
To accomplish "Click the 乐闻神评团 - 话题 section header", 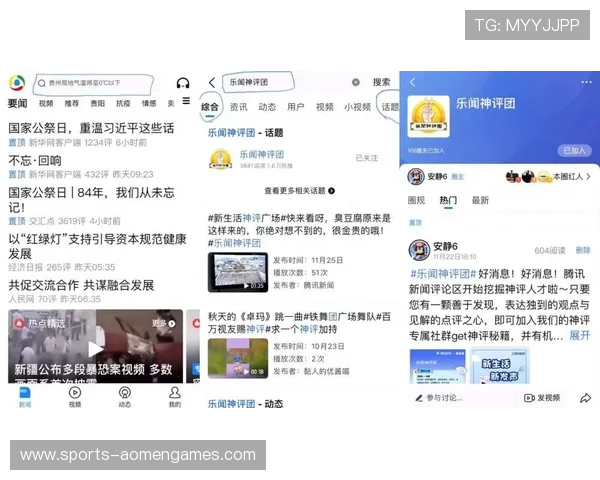I will (x=245, y=133).
